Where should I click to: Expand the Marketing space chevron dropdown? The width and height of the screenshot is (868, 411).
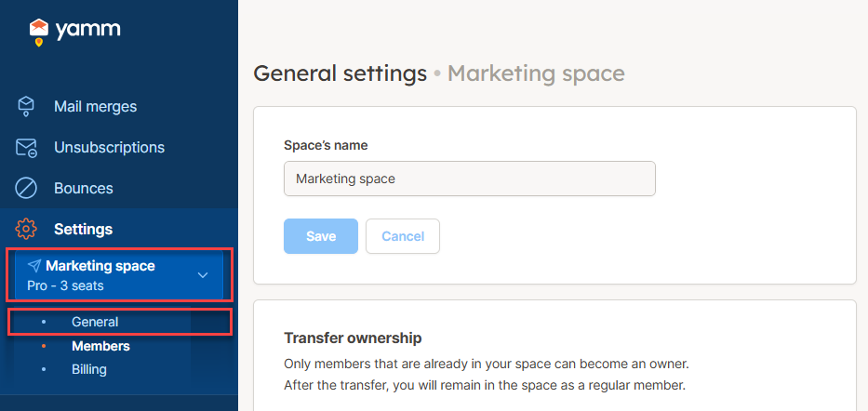pyautogui.click(x=203, y=275)
